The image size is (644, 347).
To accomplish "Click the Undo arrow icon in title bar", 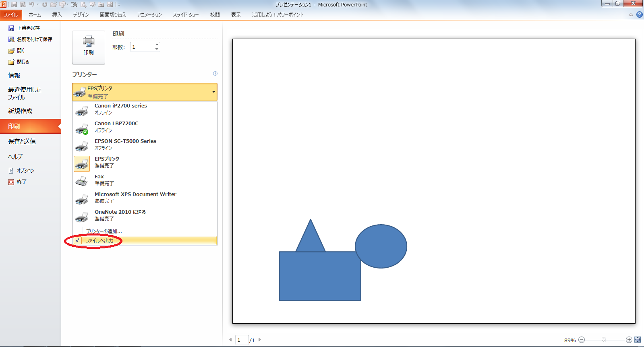I will pos(31,4).
